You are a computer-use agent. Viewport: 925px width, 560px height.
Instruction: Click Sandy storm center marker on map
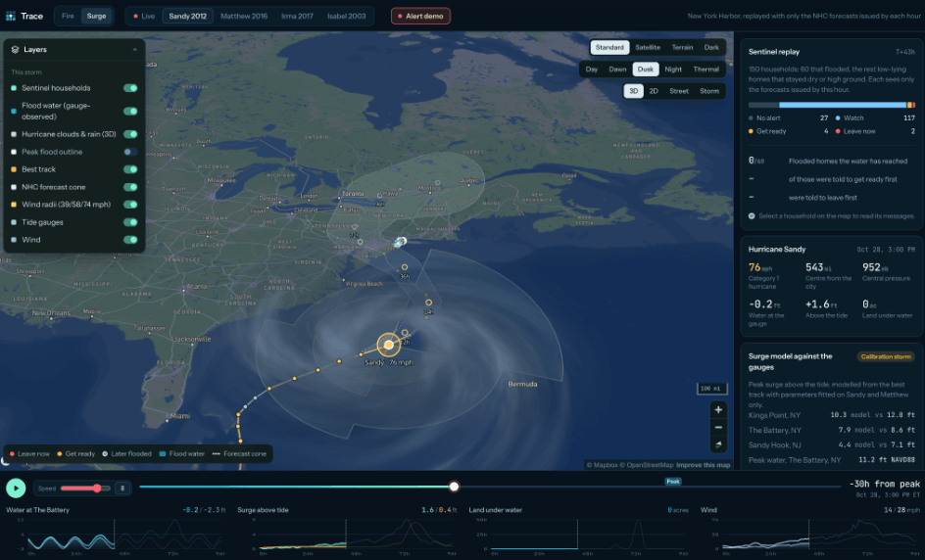[389, 345]
